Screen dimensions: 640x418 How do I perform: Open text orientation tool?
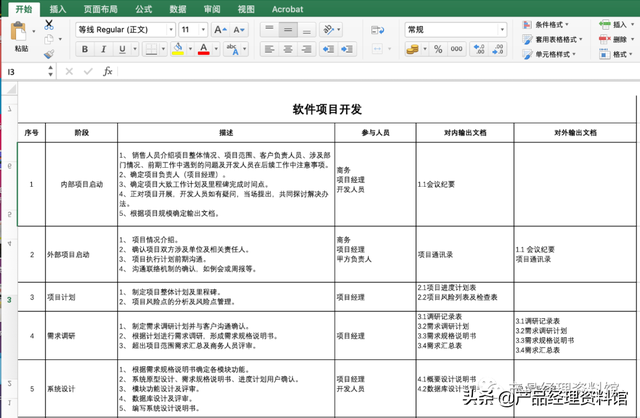(328, 29)
